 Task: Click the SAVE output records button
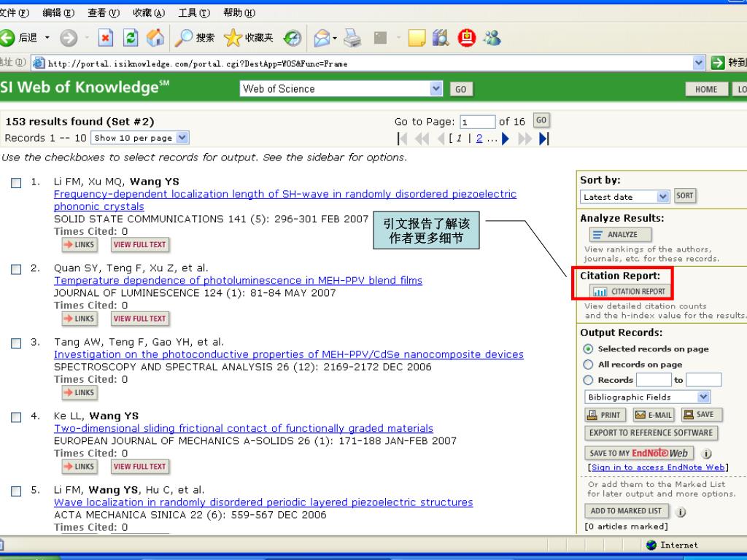701,415
